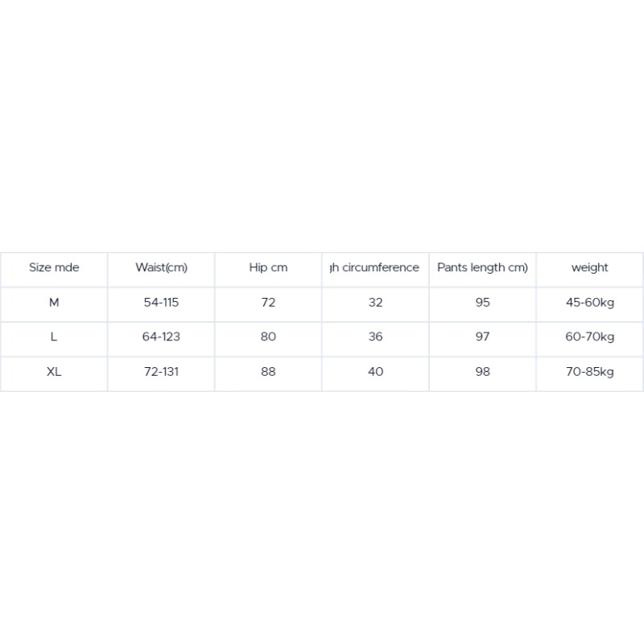Select the "70-85kg" weight cell
644x644 pixels.
[x=590, y=372]
